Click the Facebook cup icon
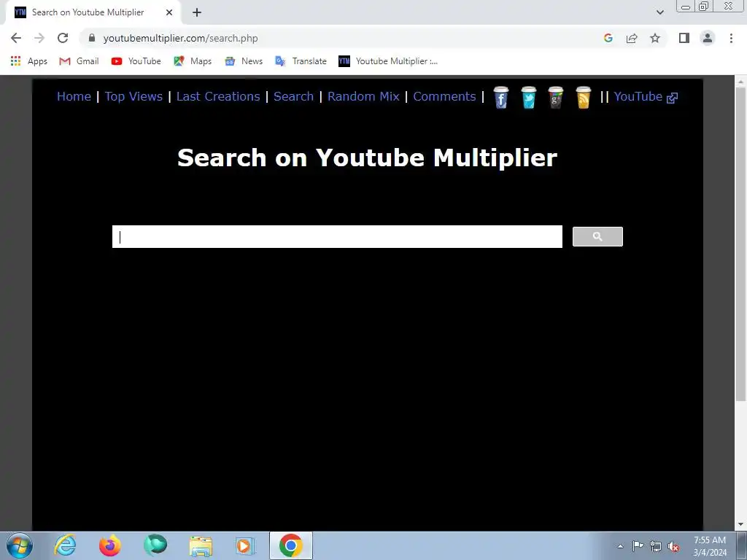Viewport: 747px width, 560px height. point(500,98)
